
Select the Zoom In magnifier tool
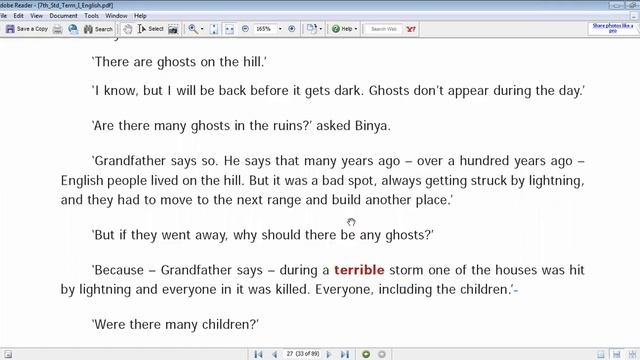(x=193, y=29)
